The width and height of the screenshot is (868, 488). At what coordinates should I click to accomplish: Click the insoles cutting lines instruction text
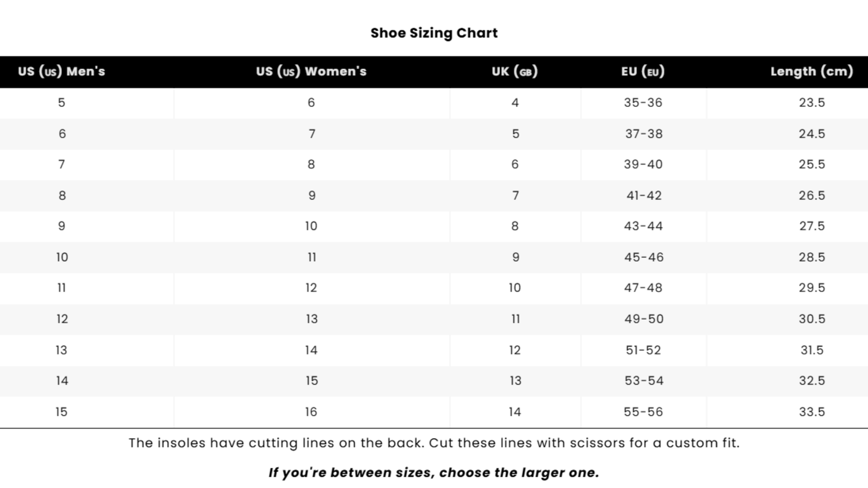click(434, 443)
